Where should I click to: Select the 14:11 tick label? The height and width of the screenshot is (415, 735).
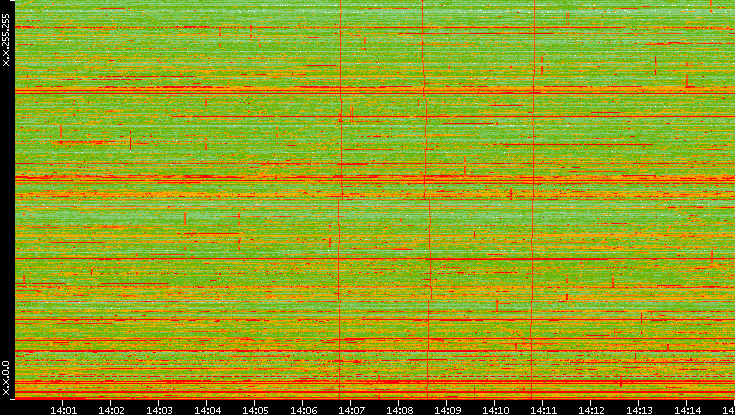(543, 410)
